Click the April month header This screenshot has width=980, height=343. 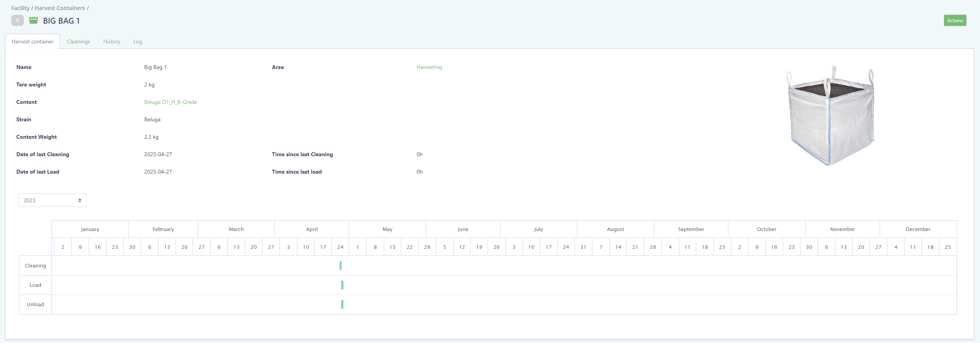[x=312, y=229]
